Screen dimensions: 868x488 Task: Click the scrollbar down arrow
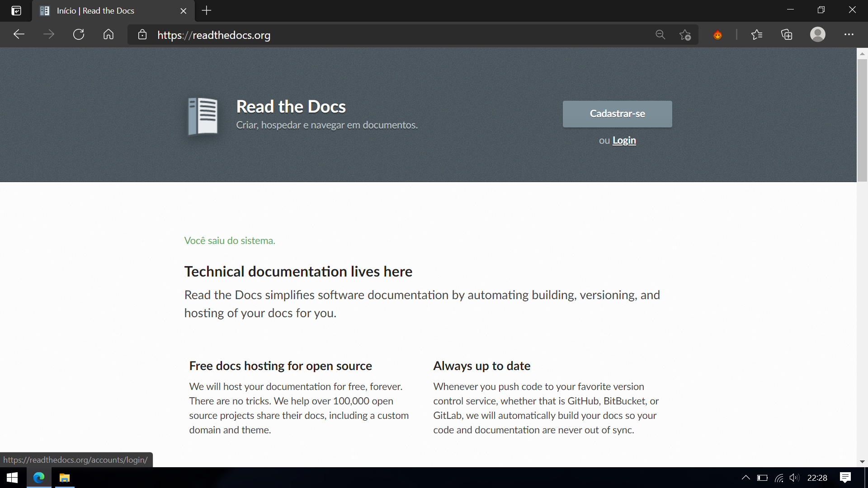pyautogui.click(x=862, y=462)
